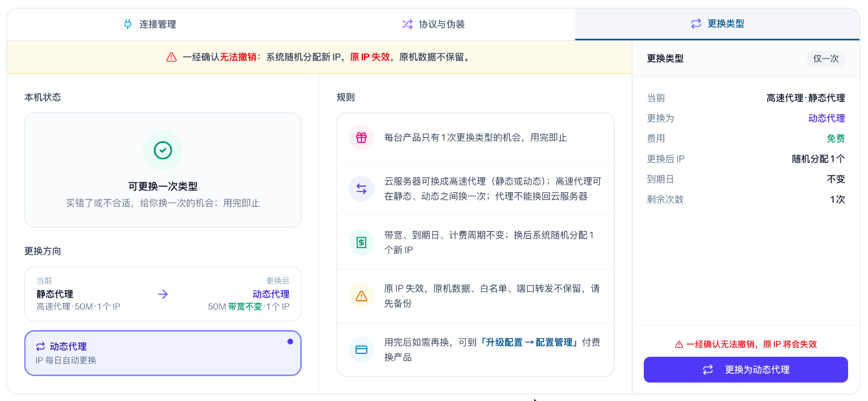This screenshot has width=868, height=401.
Task: Click the 1次 remaining count value
Action: pos(838,199)
